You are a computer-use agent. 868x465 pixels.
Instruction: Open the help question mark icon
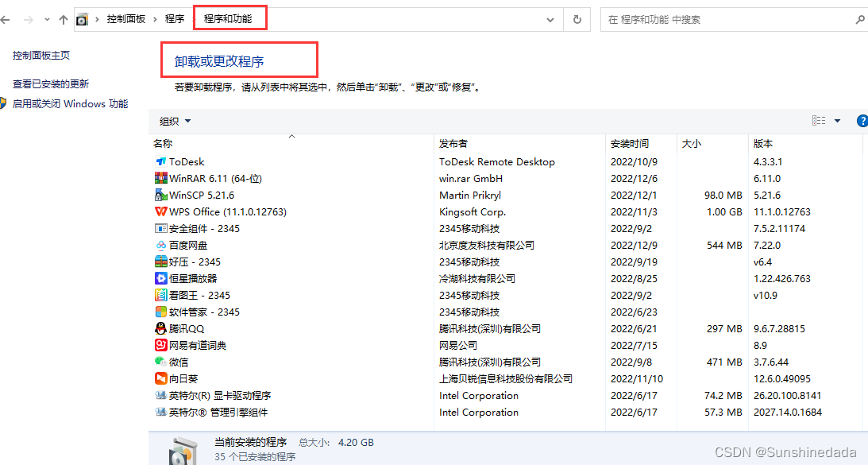862,121
